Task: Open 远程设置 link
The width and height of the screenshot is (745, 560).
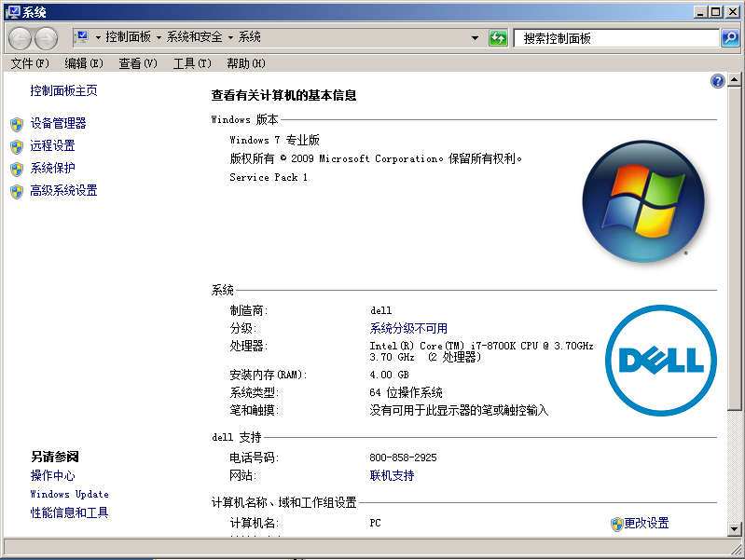Action: (52, 145)
